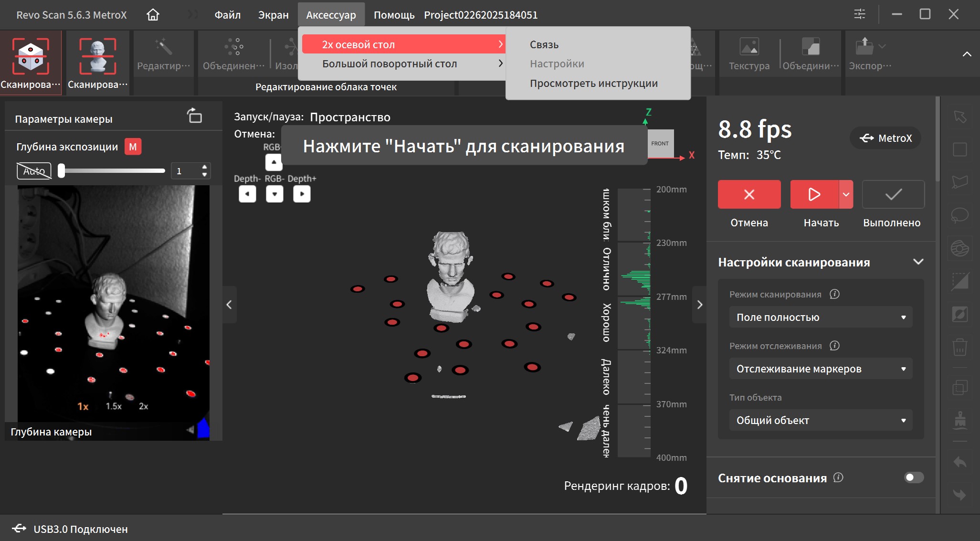This screenshot has height=541, width=980.
Task: Click the home icon in title bar
Action: 153,15
